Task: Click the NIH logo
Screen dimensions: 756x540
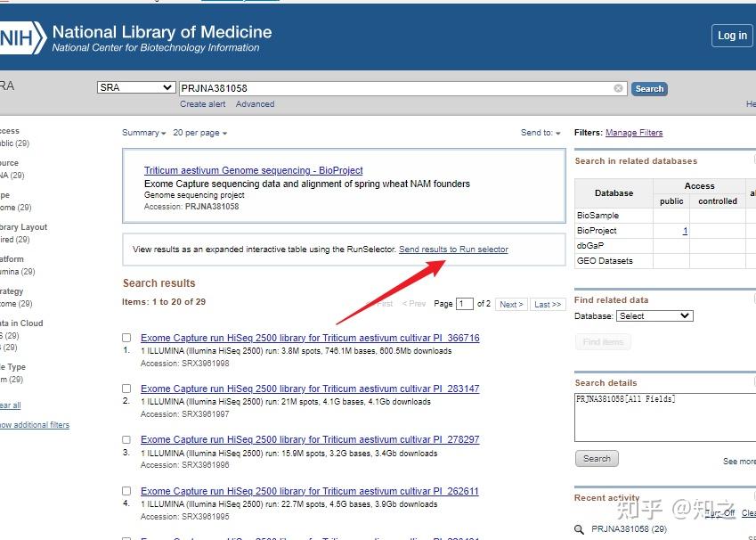Action: click(21, 37)
